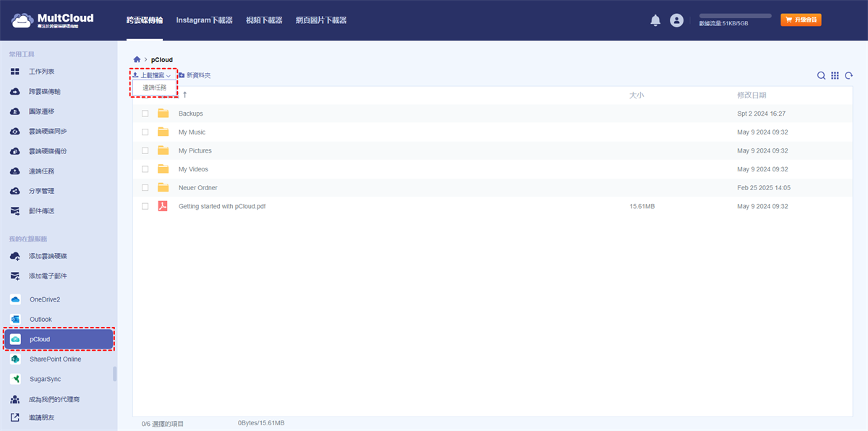This screenshot has height=431, width=868.
Task: Click the Spt 2 2024 16:27 date
Action: pos(762,114)
